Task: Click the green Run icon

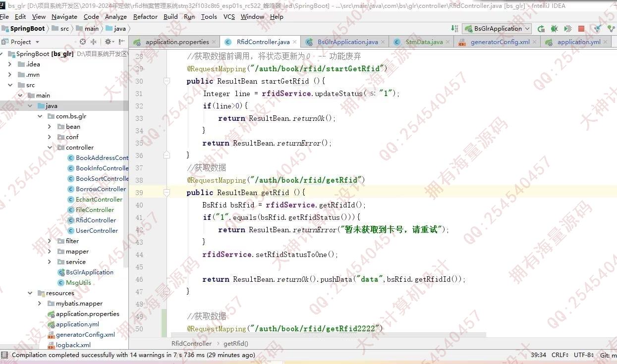Action: tap(541, 29)
